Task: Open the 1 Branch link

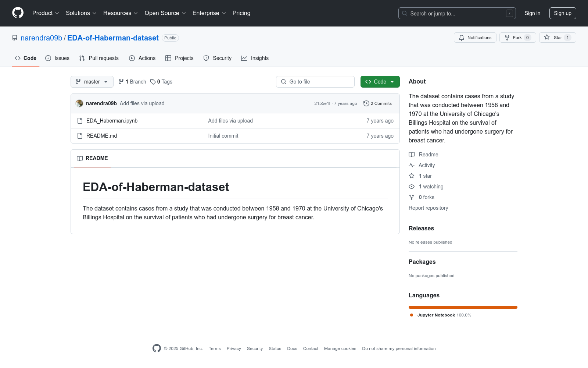Action: (x=132, y=82)
